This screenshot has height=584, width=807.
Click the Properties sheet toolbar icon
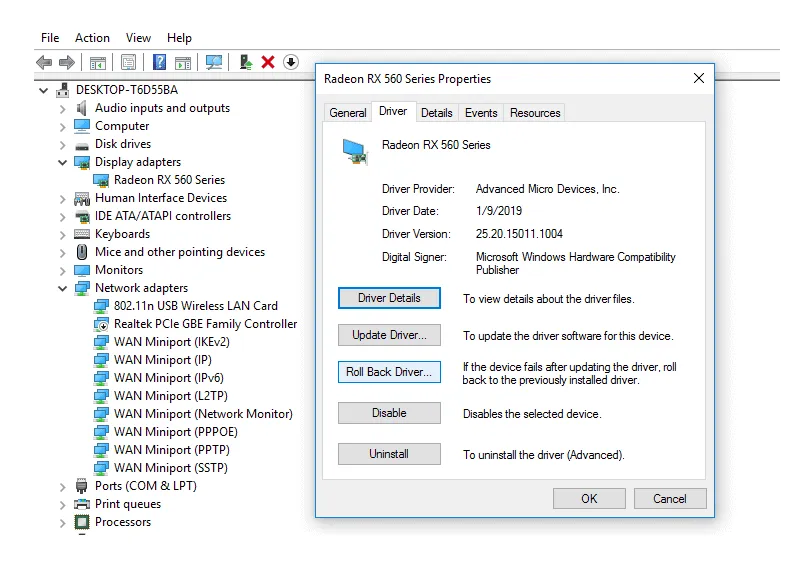click(x=128, y=63)
